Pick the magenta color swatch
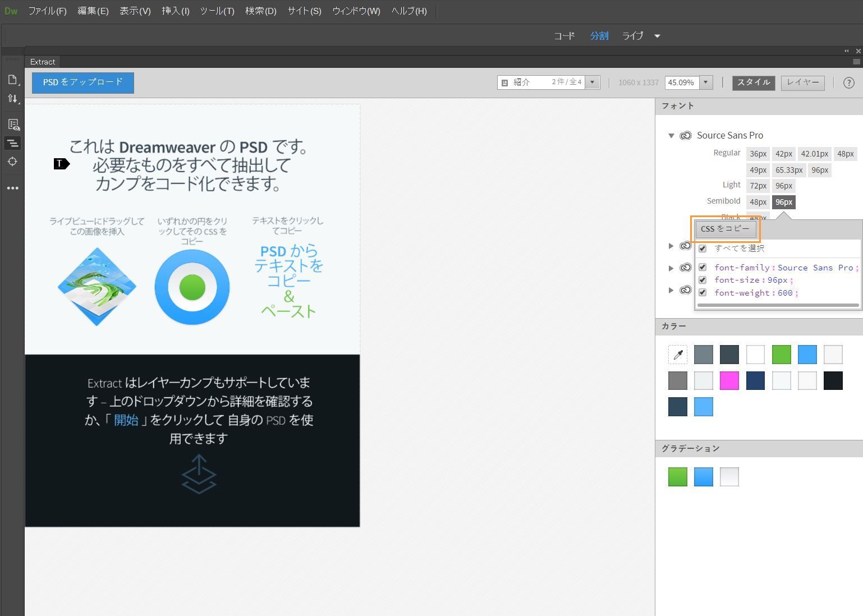863x616 pixels. (729, 381)
